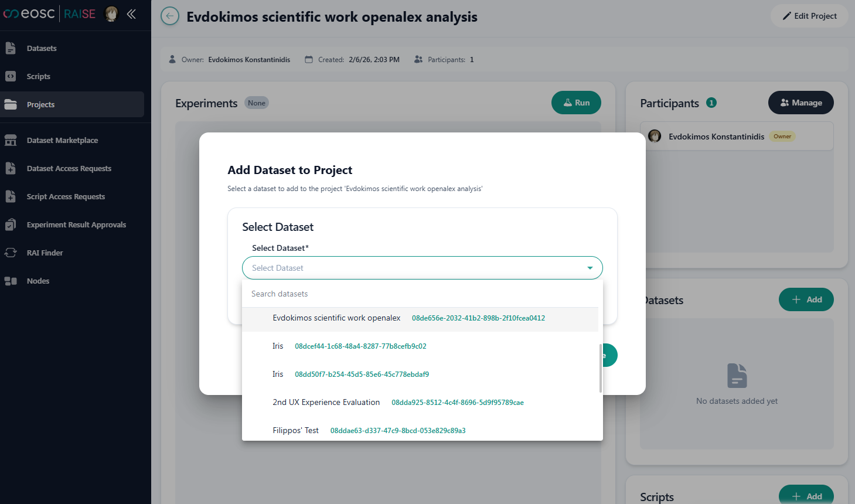The height and width of the screenshot is (504, 855).
Task: Switch to the Projects section
Action: point(42,104)
